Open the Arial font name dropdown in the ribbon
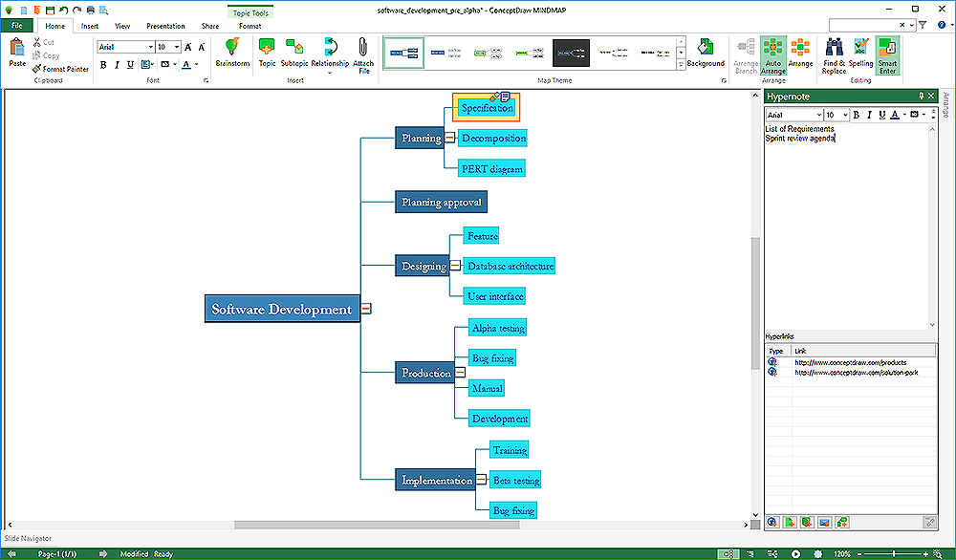This screenshot has width=956, height=560. click(151, 47)
